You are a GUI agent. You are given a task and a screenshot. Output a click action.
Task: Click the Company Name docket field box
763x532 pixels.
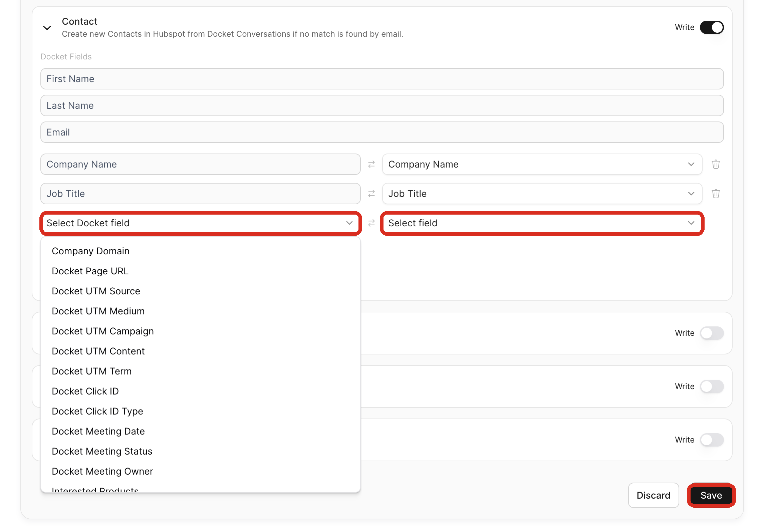(200, 164)
